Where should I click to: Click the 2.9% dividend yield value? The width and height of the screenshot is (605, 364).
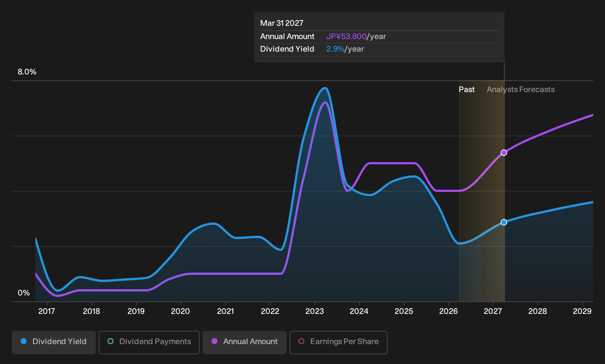point(335,49)
